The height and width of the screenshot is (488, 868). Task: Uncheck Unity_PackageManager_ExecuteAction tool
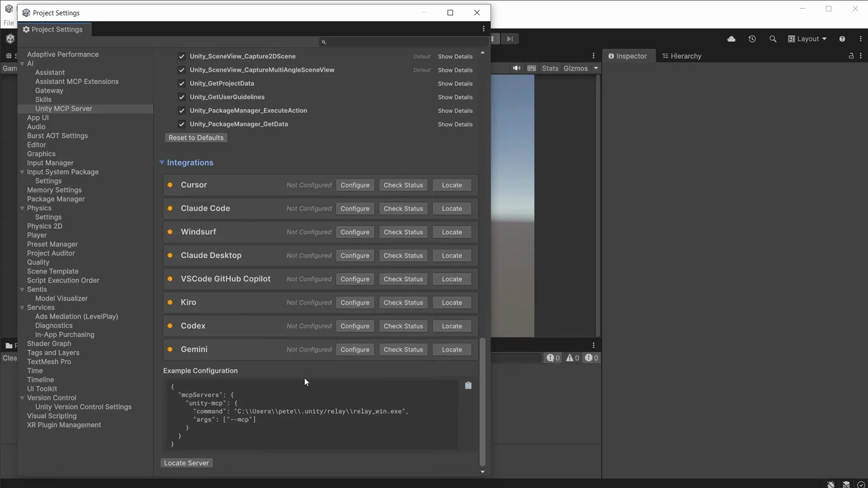(182, 111)
